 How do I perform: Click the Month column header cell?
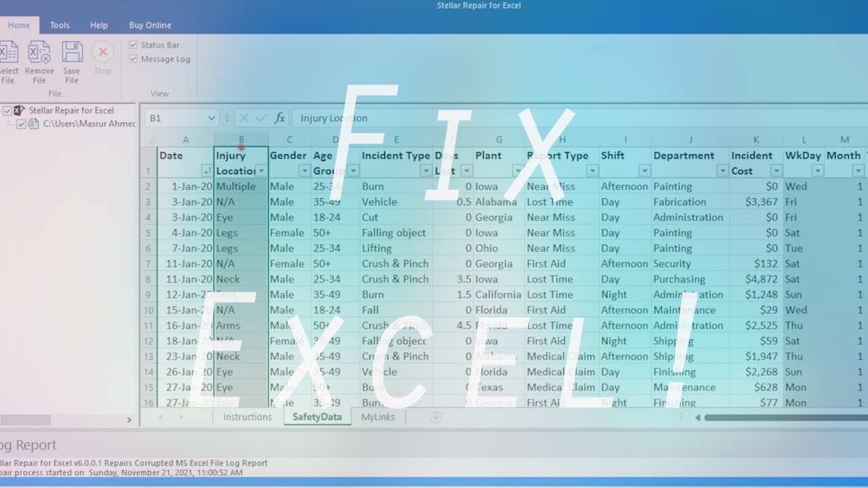click(x=844, y=163)
